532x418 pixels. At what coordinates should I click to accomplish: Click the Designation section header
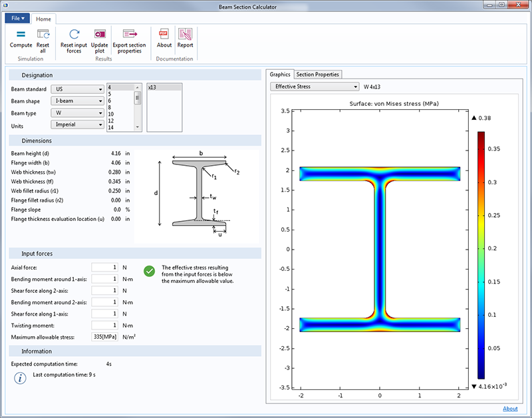[135, 75]
